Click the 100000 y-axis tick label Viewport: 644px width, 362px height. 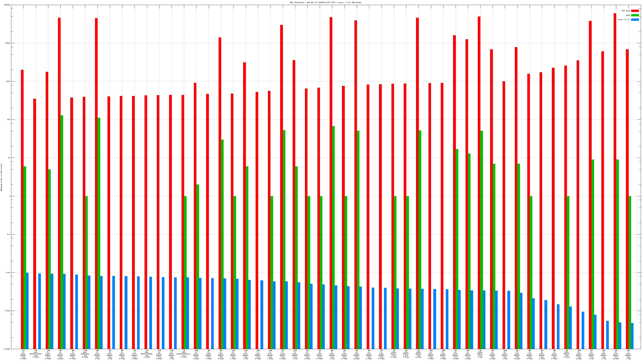(7, 5)
